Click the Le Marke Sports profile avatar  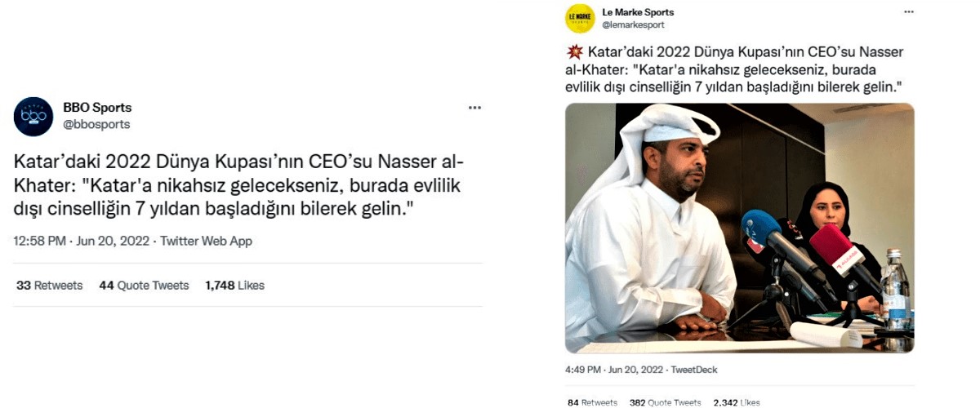(580, 18)
